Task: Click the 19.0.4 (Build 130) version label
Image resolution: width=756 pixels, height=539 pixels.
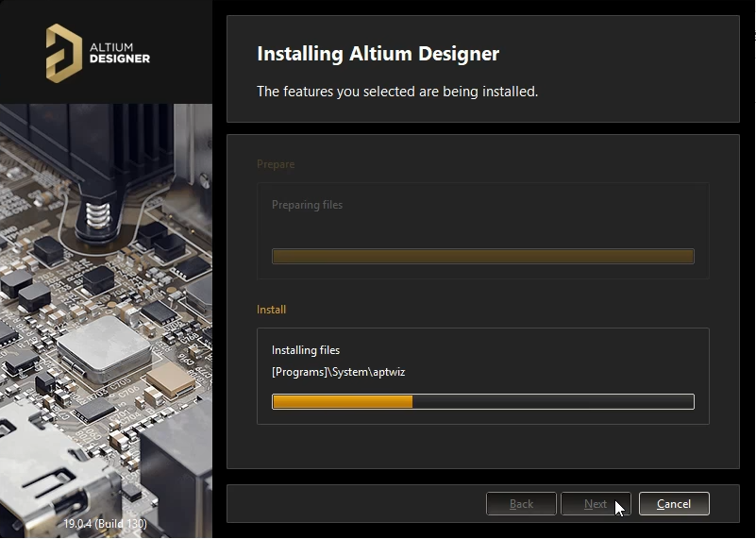Action: coord(105,523)
